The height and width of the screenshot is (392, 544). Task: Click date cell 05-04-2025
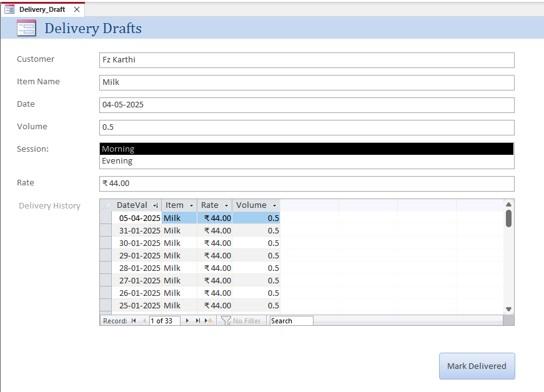(137, 218)
